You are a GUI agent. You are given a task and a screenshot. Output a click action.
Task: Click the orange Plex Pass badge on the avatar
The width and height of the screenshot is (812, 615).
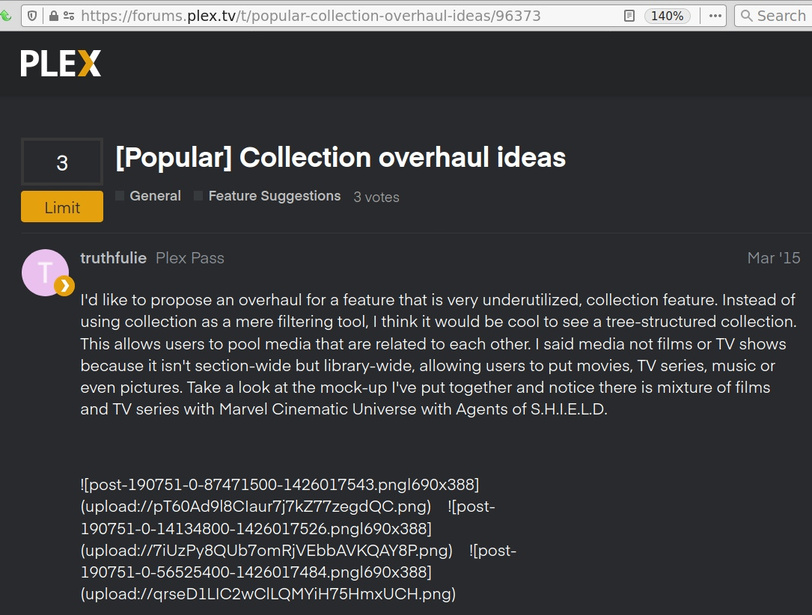pyautogui.click(x=64, y=285)
